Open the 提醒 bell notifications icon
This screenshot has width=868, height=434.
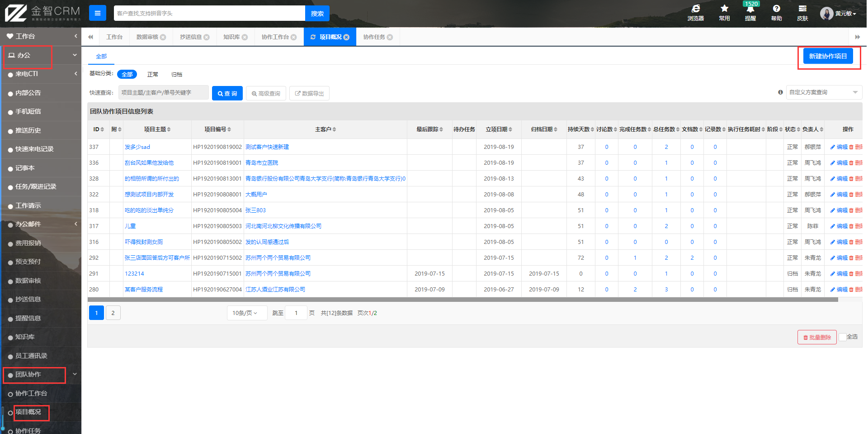[x=750, y=13]
